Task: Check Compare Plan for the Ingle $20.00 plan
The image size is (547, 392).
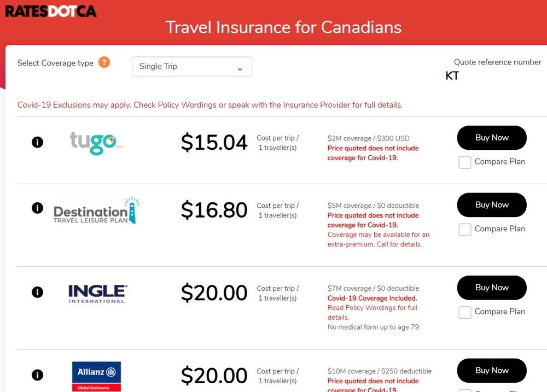Action: click(464, 312)
